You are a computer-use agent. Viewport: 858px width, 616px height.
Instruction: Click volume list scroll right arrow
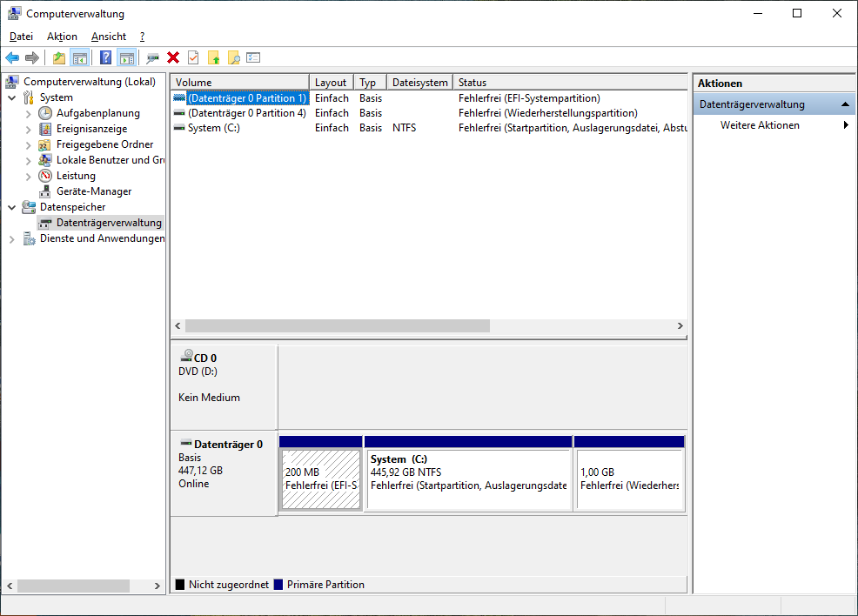(x=680, y=326)
